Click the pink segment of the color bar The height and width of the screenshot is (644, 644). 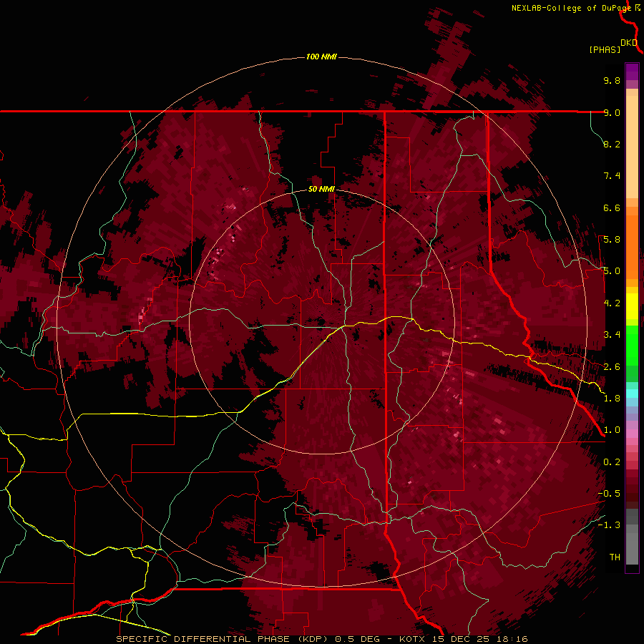(632, 434)
